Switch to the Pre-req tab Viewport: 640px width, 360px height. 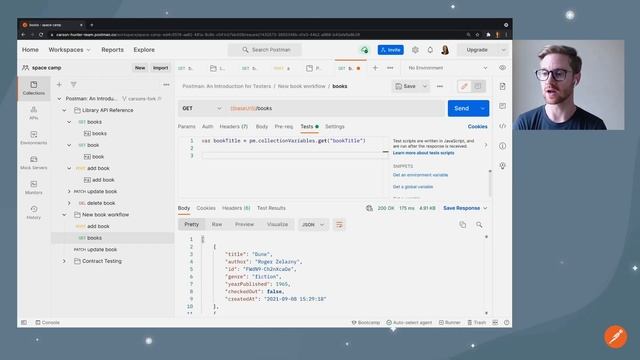(x=284, y=127)
